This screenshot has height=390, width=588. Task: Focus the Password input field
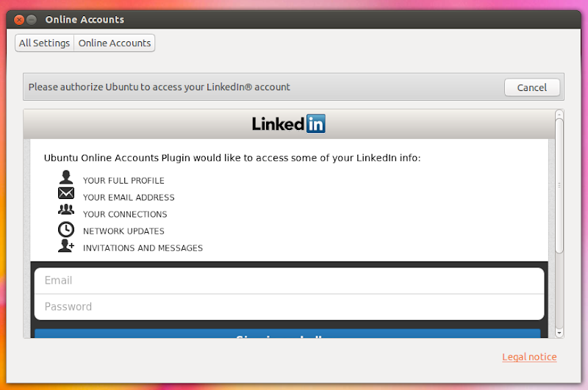click(x=289, y=307)
